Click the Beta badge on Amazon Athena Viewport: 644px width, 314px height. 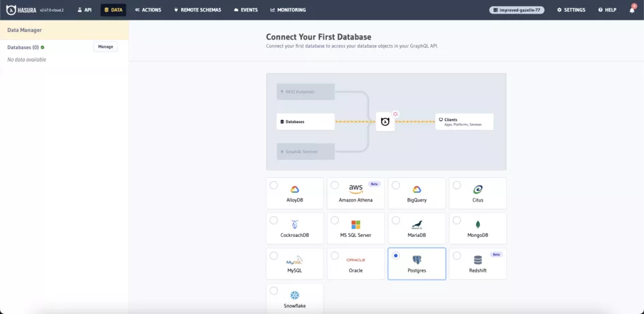pyautogui.click(x=374, y=184)
